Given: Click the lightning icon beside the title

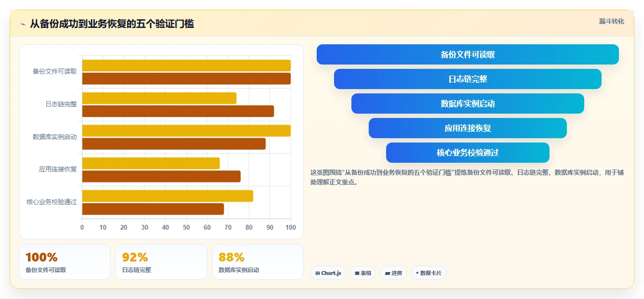Looking at the screenshot, I should (23, 24).
